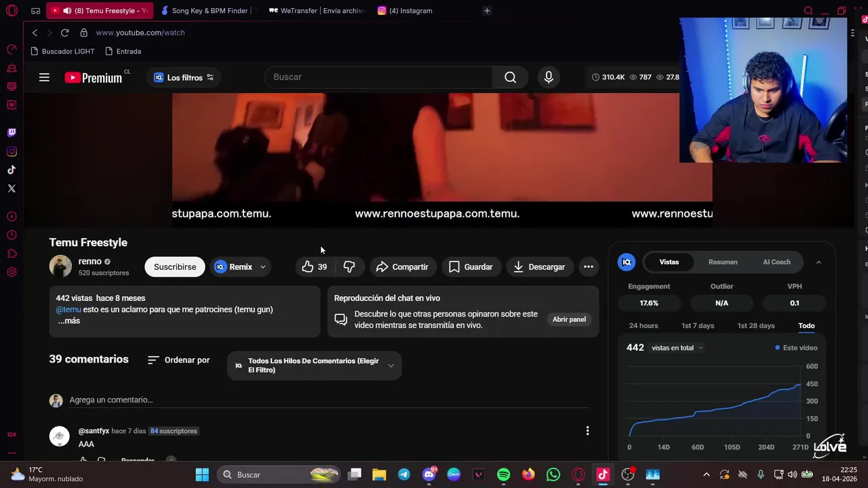The width and height of the screenshot is (868, 488).
Task: Dislike the Temu Freestyle video
Action: click(349, 267)
